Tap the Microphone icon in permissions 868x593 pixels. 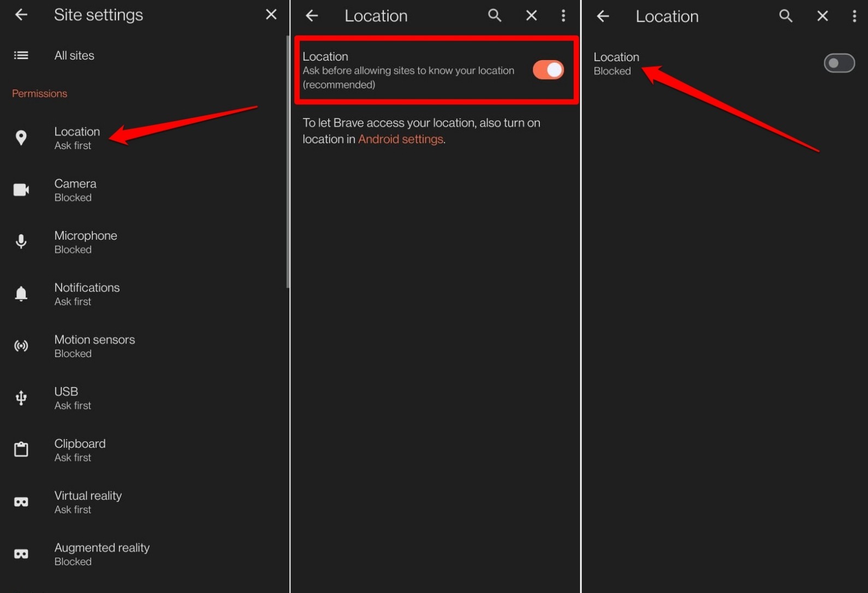click(x=21, y=241)
